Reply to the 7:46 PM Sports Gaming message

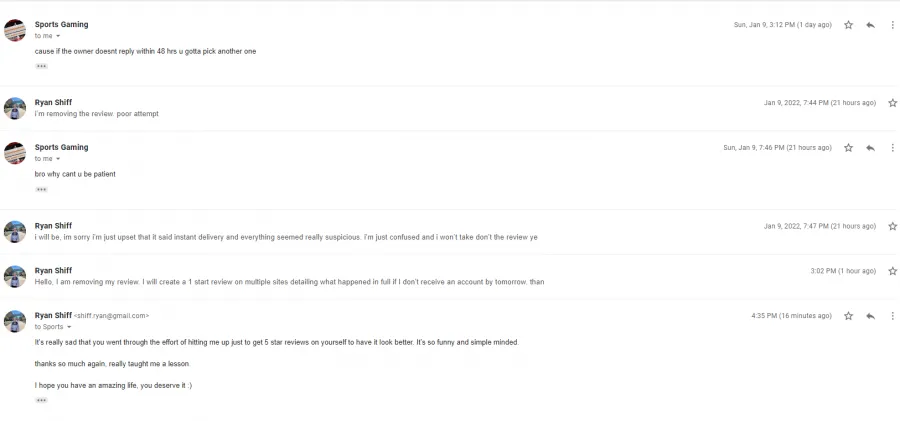coord(870,148)
